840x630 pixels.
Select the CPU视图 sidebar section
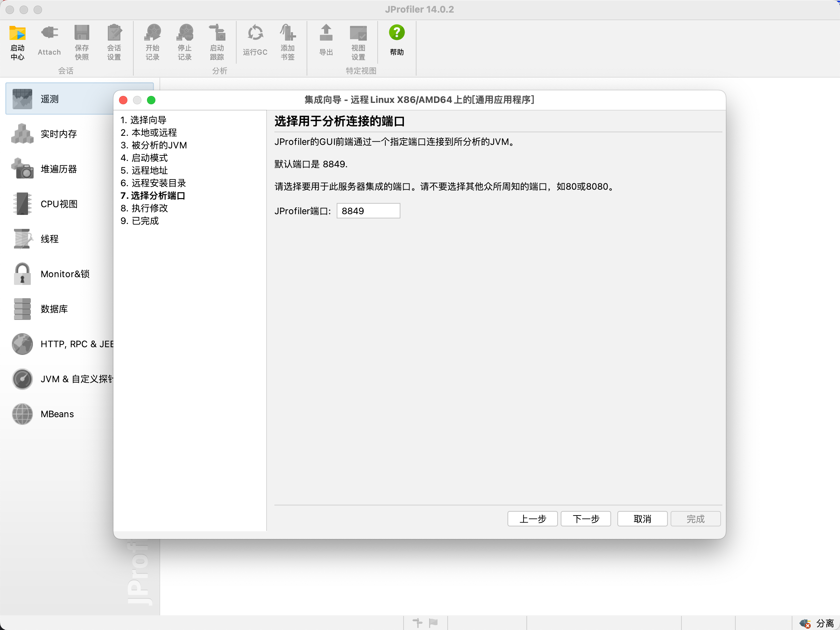click(58, 204)
